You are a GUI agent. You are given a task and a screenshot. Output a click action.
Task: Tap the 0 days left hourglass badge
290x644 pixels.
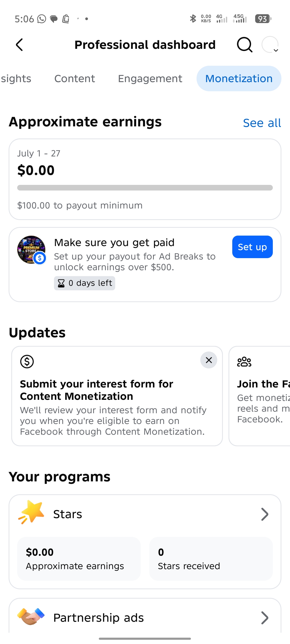tap(85, 283)
